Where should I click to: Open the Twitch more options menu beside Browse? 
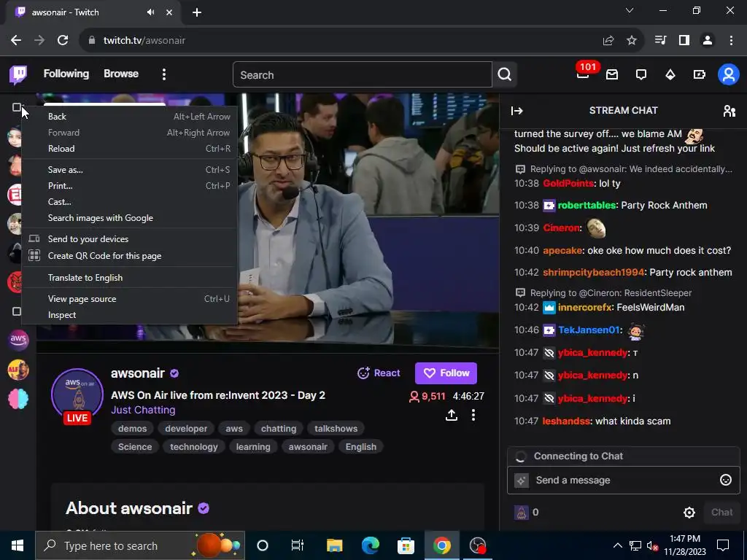164,74
